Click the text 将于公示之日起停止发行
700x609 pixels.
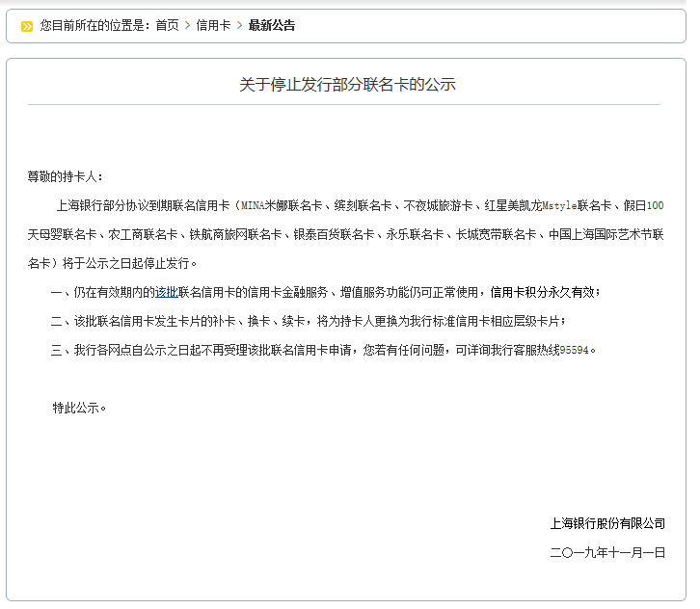click(125, 263)
